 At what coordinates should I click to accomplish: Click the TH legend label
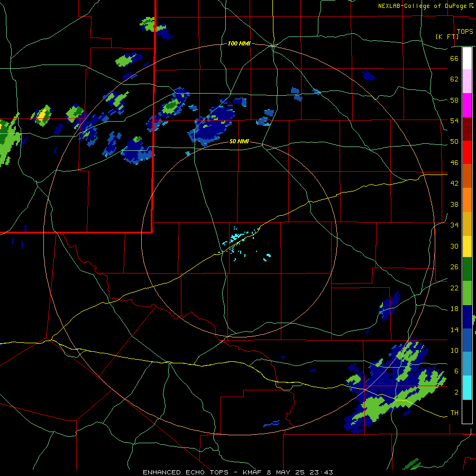(x=454, y=413)
